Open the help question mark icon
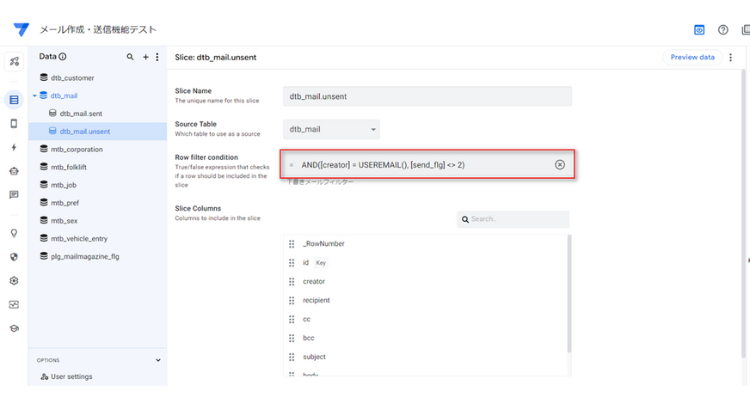The image size is (750, 400). pos(723,30)
